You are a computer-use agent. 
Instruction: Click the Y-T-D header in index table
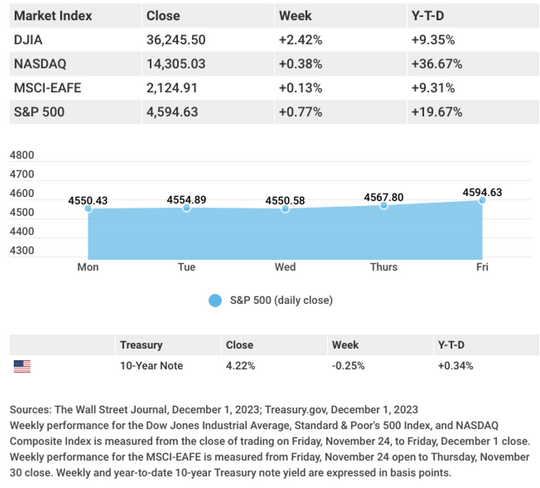coord(428,16)
